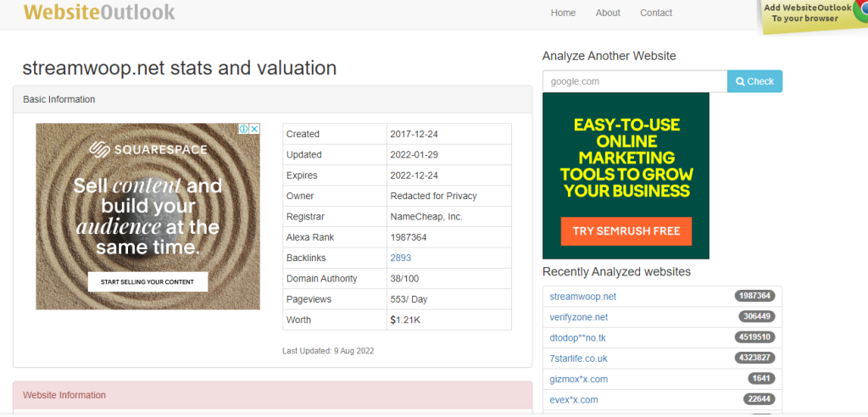Click the 1987364 rank badge
868x417 pixels.
click(755, 297)
